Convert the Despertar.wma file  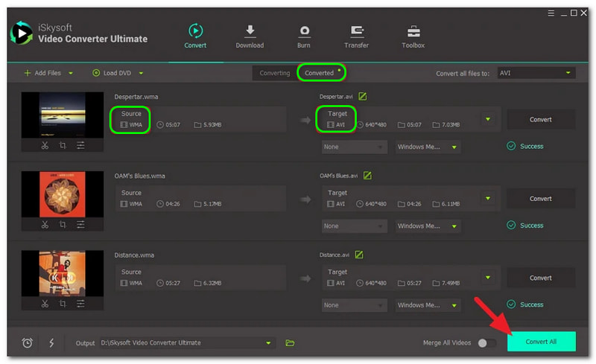541,119
